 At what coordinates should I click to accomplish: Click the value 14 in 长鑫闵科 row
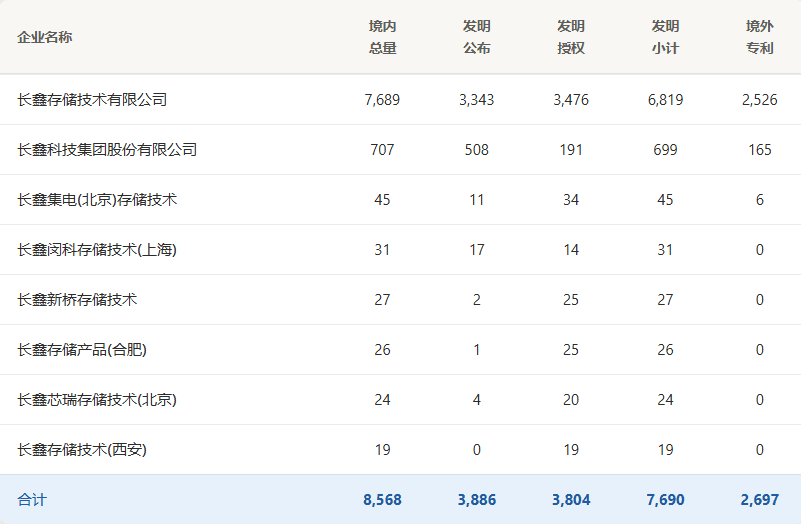(x=571, y=250)
